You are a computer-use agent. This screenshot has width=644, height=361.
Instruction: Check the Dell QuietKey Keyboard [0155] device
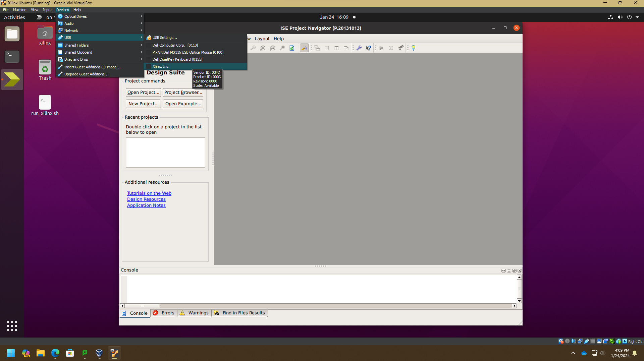(x=196, y=59)
